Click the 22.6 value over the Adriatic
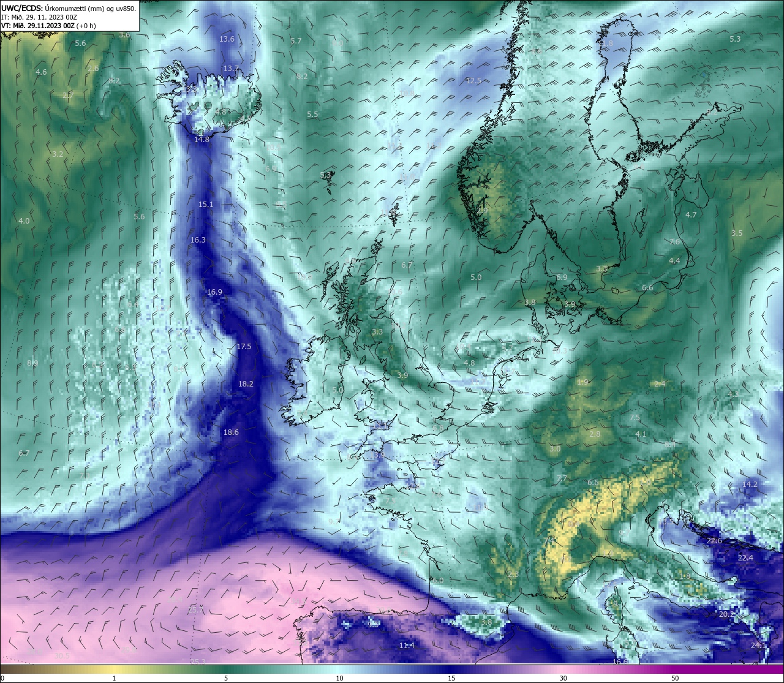784x683 pixels. coord(714,541)
